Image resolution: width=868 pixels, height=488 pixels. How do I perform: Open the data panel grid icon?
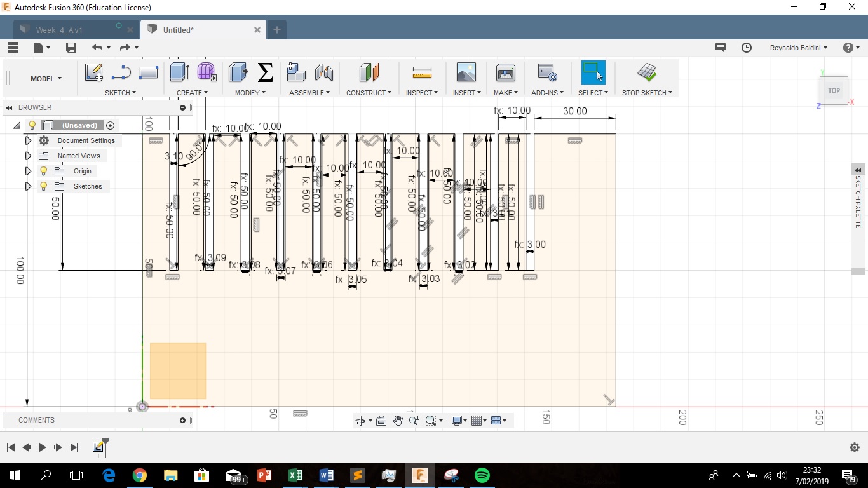coord(13,48)
